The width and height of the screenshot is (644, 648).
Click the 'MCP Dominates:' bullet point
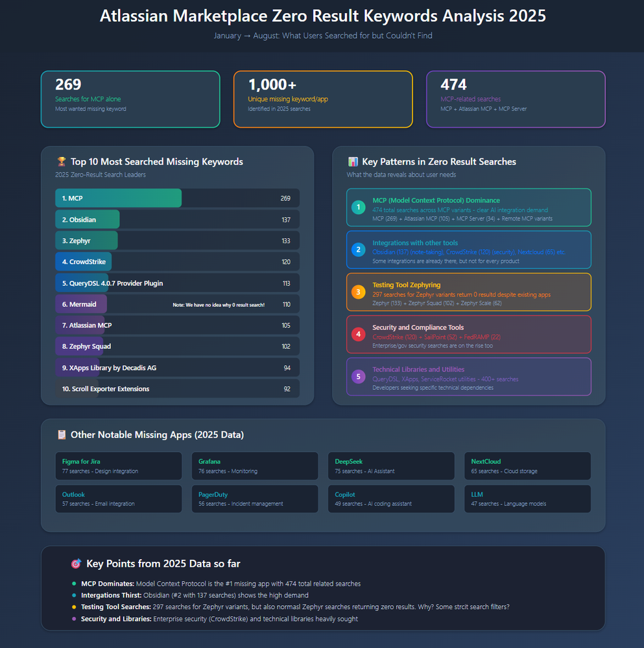tap(221, 584)
